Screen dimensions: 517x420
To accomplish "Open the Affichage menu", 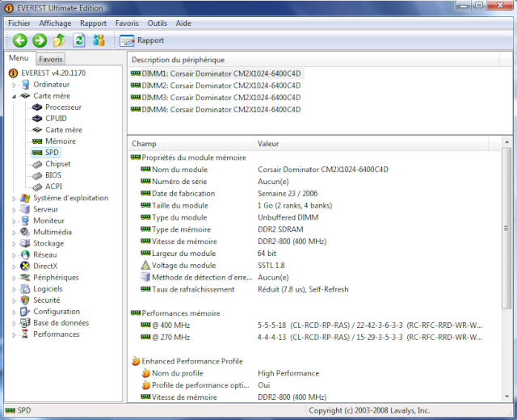I will pyautogui.click(x=55, y=23).
